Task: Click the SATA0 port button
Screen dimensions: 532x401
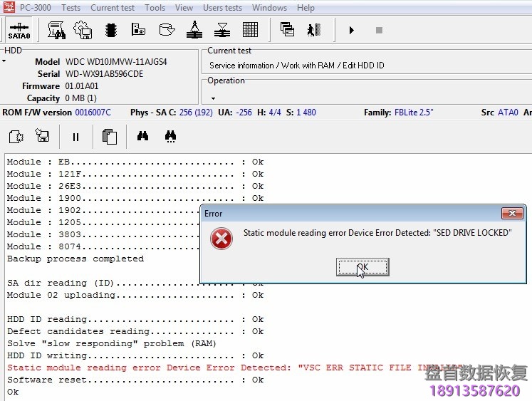Action: pos(19,30)
